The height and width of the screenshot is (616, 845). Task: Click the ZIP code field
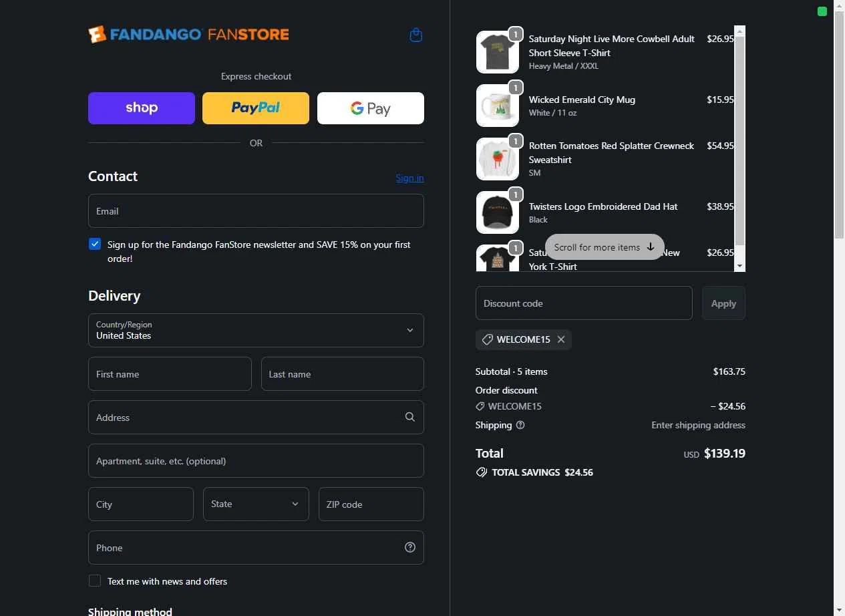click(371, 504)
